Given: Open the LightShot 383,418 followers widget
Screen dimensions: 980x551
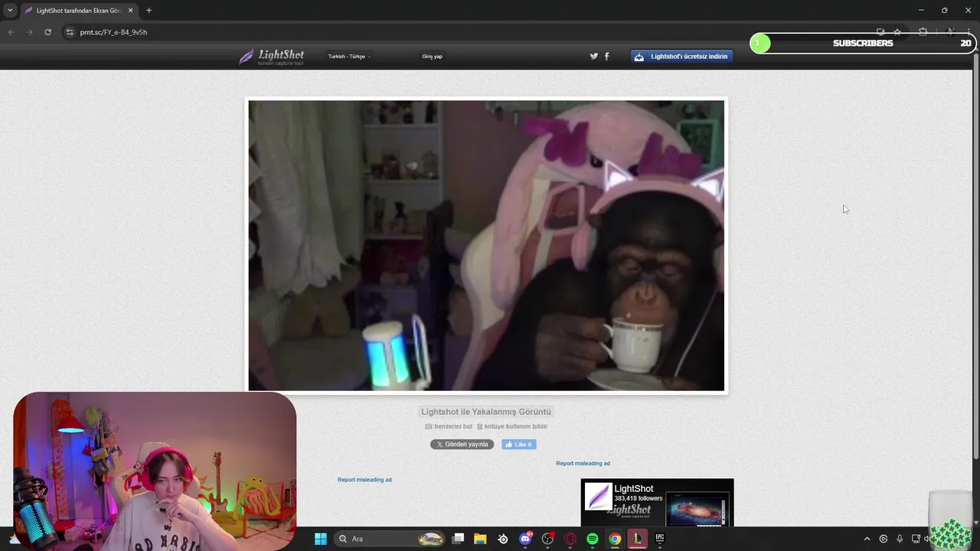Looking at the screenshot, I should tap(657, 503).
